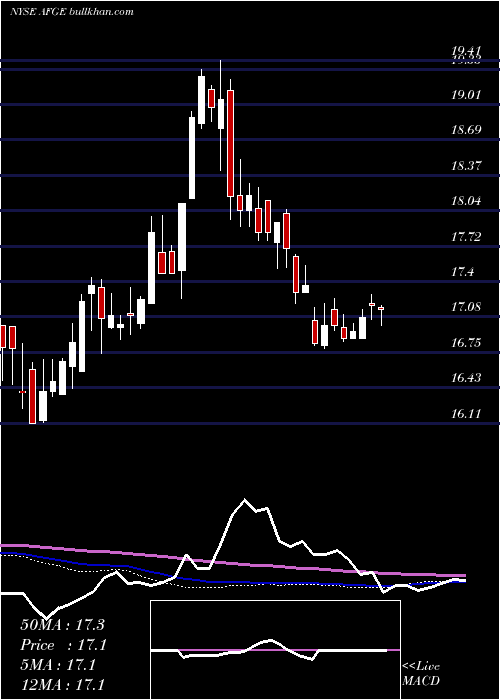Click the tallest red candle near the peak

[230, 143]
